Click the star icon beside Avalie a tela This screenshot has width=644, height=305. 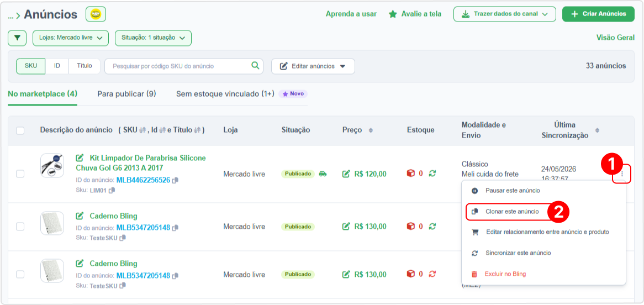click(393, 14)
